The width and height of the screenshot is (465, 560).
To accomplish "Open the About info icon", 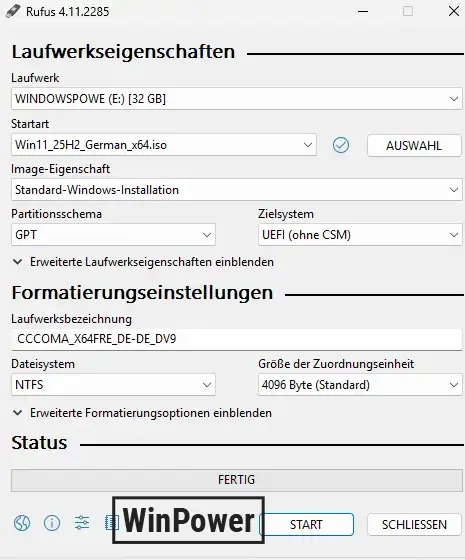I will [x=52, y=523].
